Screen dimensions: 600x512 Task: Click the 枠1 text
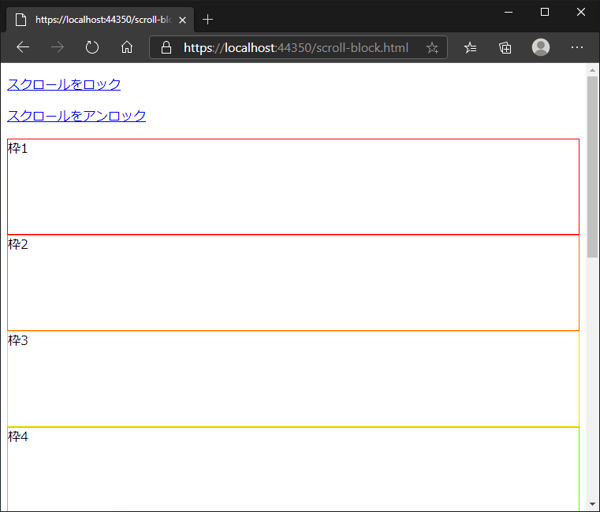(18, 148)
